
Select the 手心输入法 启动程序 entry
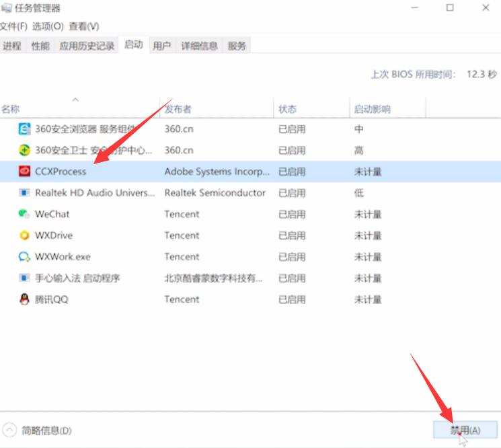point(77,278)
